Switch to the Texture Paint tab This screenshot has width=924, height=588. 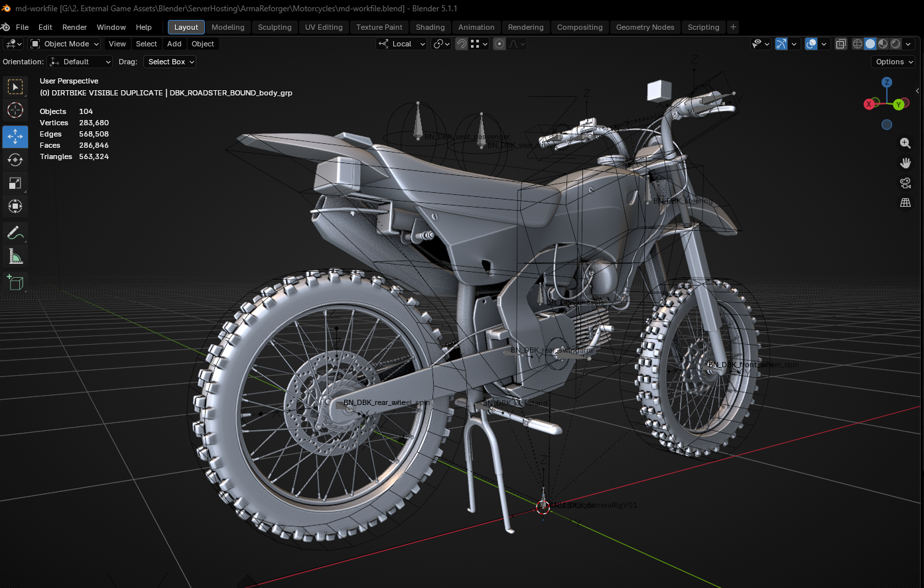click(x=379, y=27)
